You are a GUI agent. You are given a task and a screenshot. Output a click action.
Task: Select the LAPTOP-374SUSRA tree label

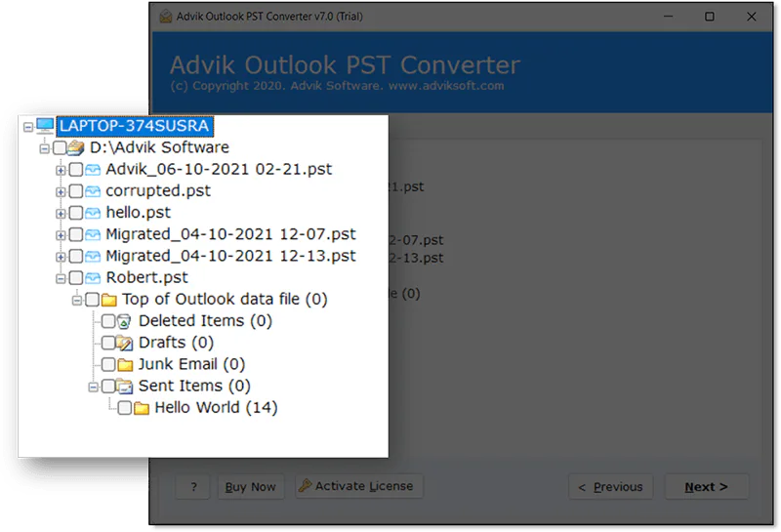point(135,126)
